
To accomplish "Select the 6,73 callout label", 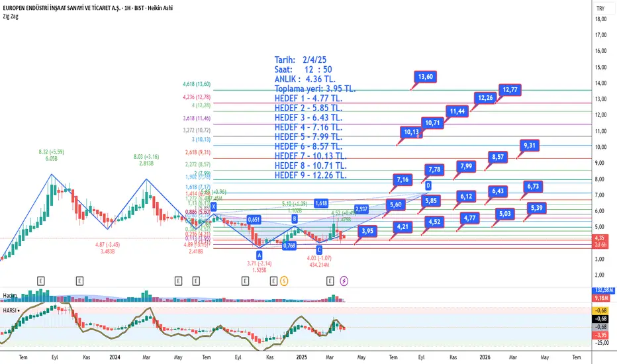I will 533,187.
